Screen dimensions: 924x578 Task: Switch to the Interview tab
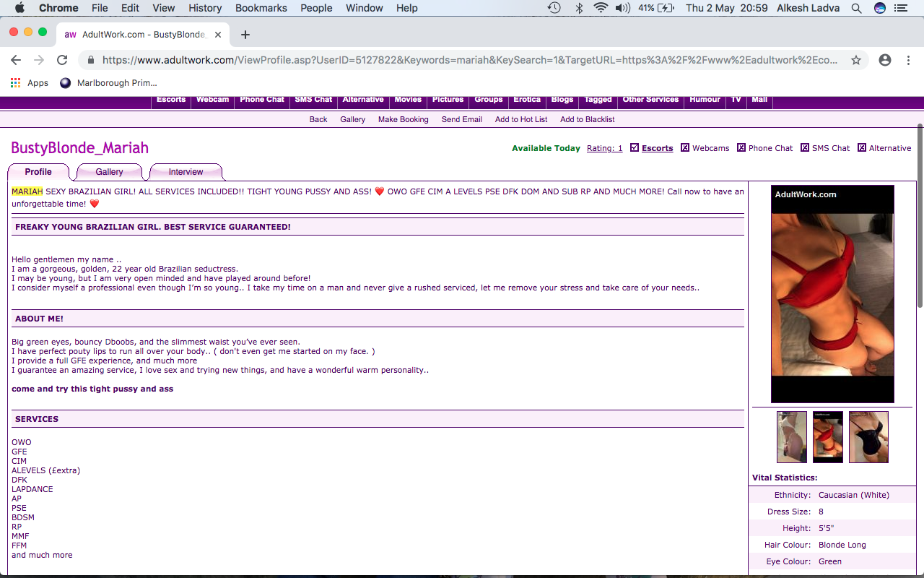coord(186,172)
